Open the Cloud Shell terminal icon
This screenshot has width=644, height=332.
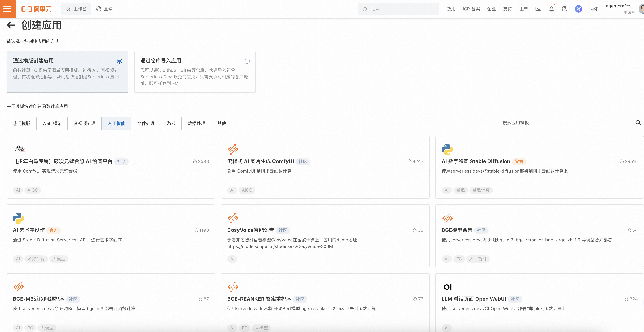tap(539, 9)
